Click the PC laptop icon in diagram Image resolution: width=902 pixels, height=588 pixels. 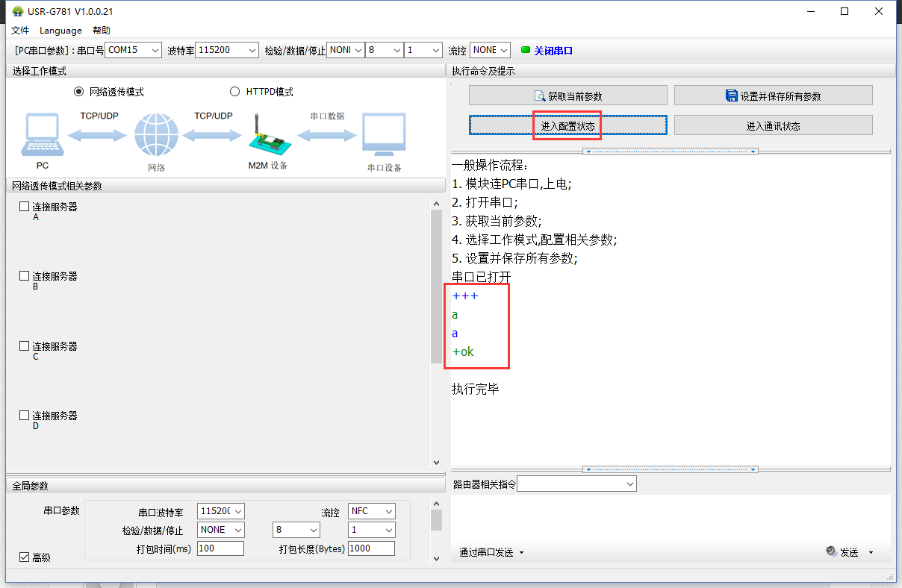[42, 135]
